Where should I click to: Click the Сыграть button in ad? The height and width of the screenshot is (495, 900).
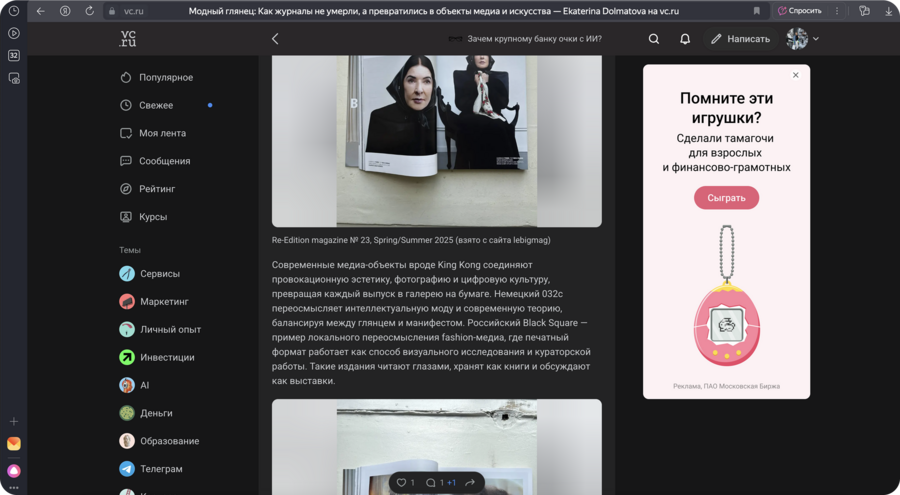tap(726, 198)
